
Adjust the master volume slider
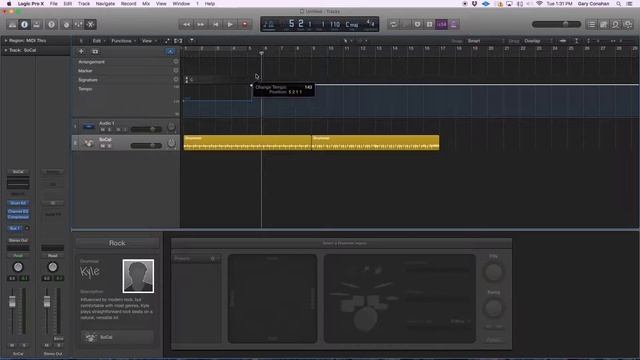(x=556, y=24)
